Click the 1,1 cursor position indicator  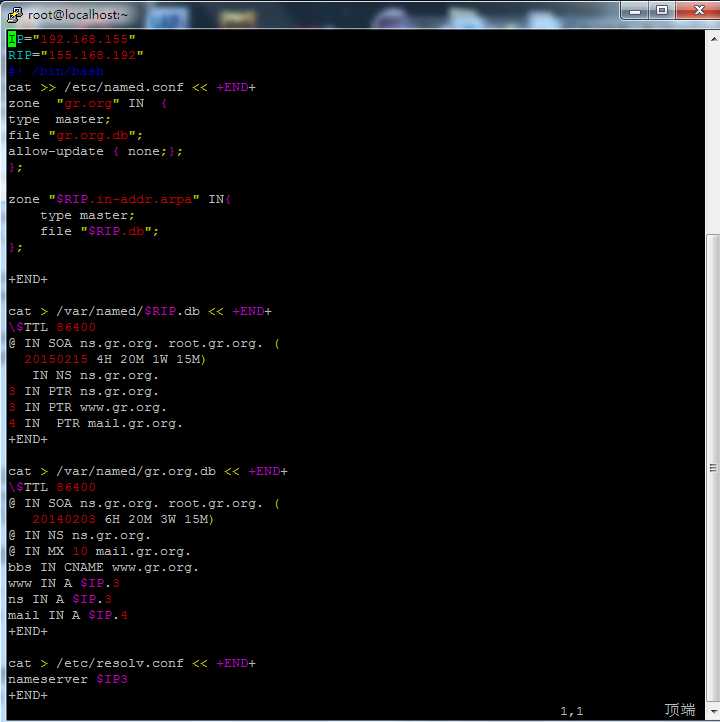coord(571,711)
